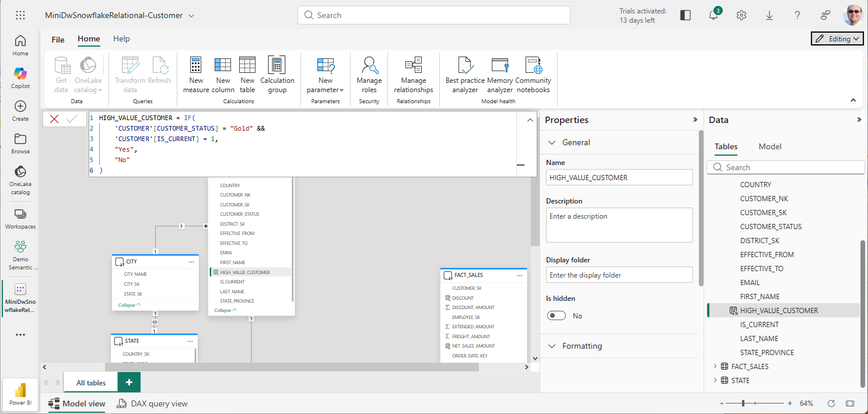
Task: Open the File menu
Action: 58,40
